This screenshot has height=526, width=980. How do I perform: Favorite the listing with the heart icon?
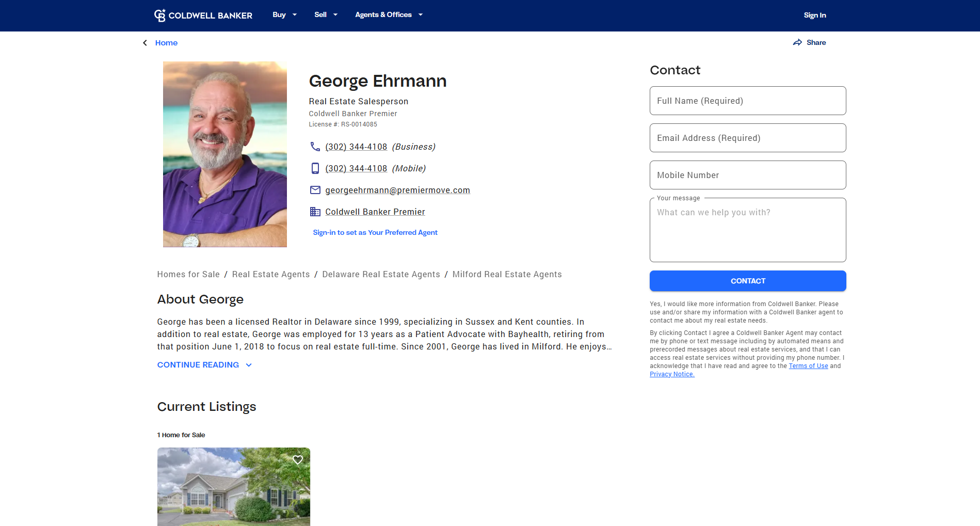point(298,459)
